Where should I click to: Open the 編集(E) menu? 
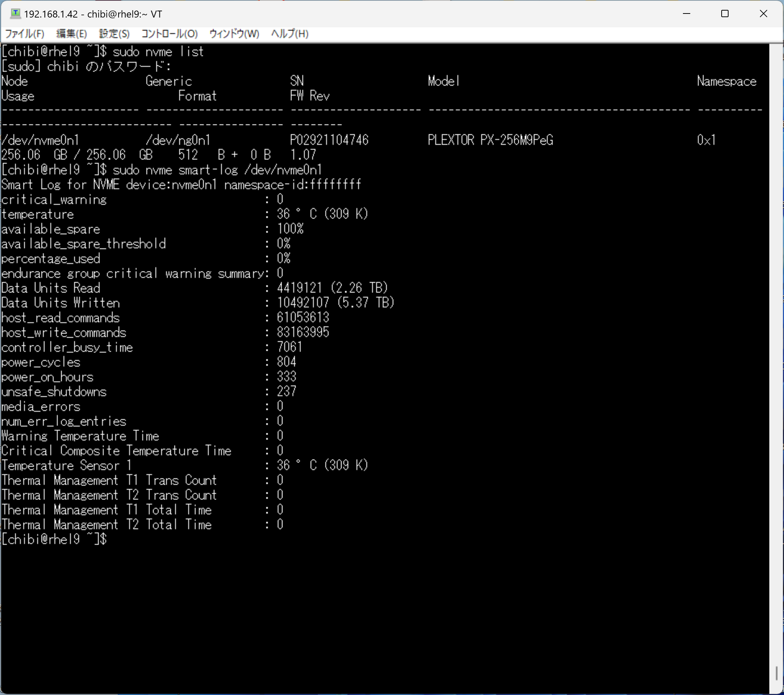click(72, 34)
